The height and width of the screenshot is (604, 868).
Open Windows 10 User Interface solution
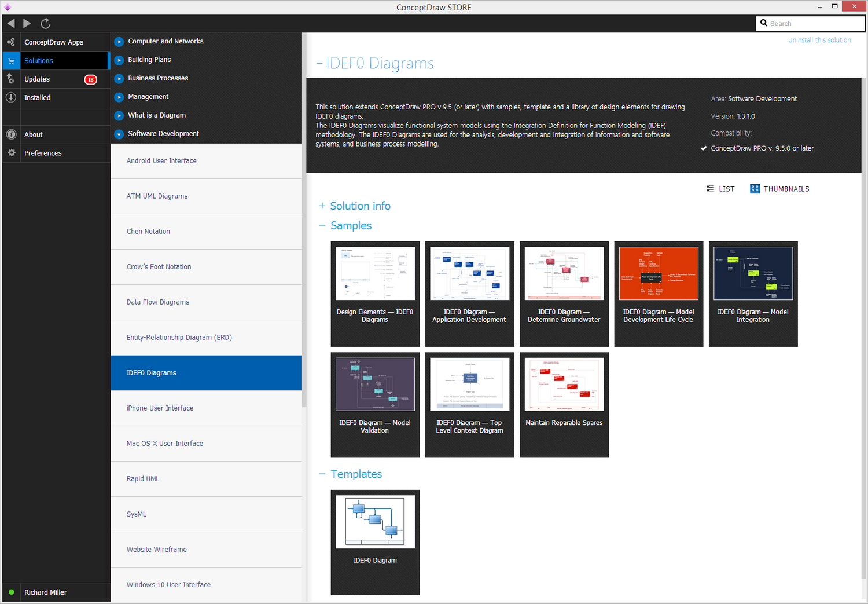tap(207, 585)
